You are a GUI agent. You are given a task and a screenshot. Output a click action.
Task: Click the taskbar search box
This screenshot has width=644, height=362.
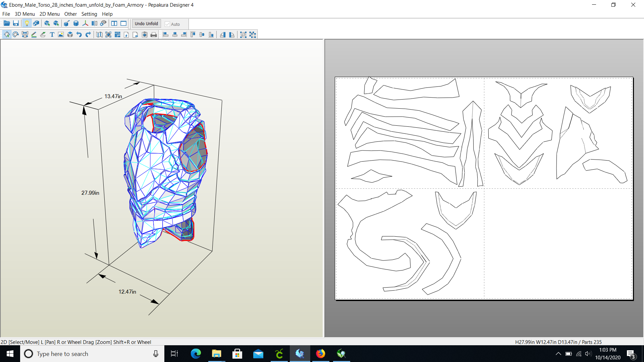click(x=84, y=354)
